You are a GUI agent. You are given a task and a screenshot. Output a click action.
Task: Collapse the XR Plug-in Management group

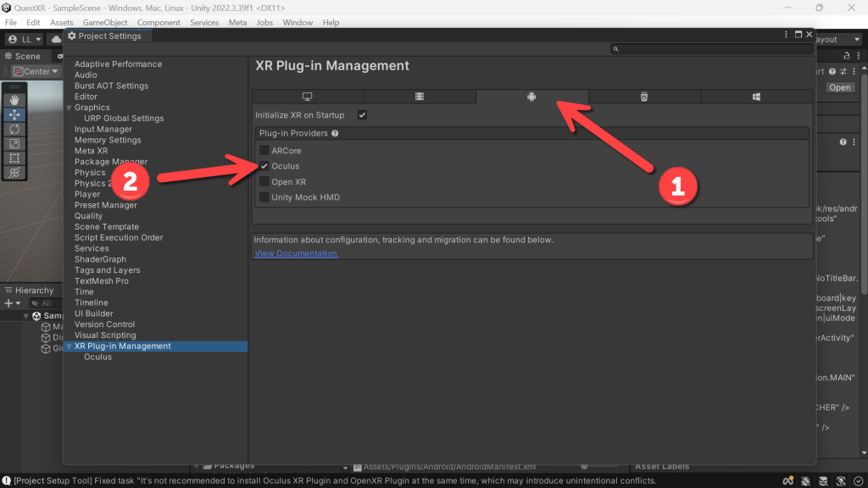click(70, 347)
